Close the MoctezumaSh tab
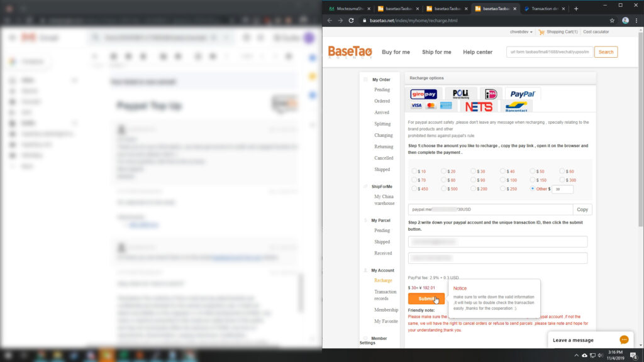644x362 pixels. [369, 9]
